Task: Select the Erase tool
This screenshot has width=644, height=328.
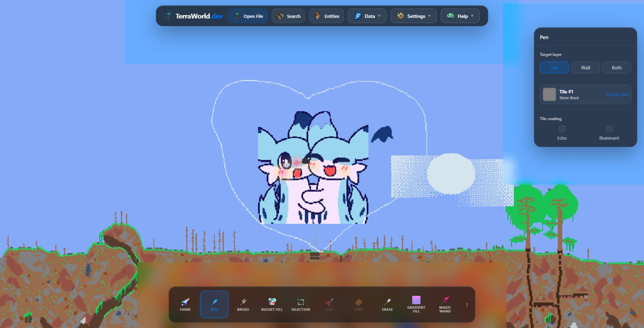Action: pos(387,305)
